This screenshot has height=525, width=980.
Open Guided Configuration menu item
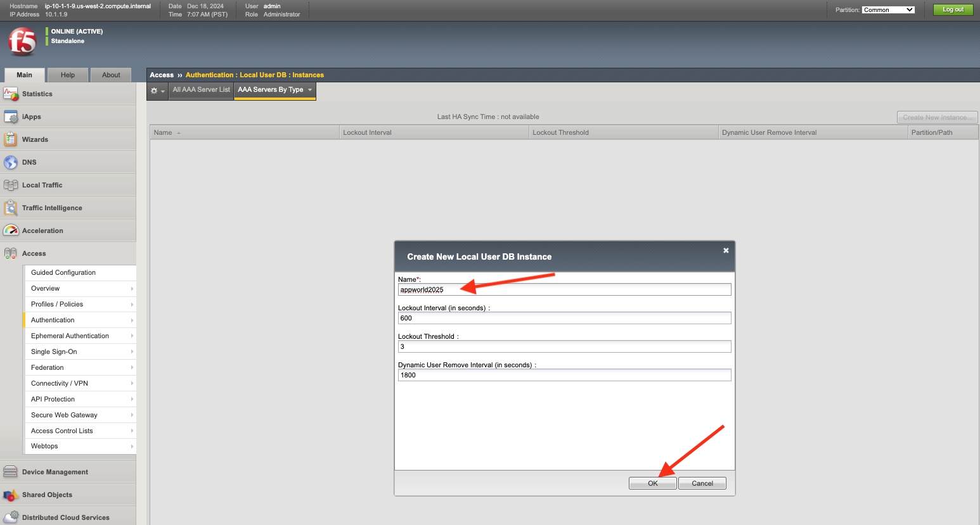click(80, 272)
